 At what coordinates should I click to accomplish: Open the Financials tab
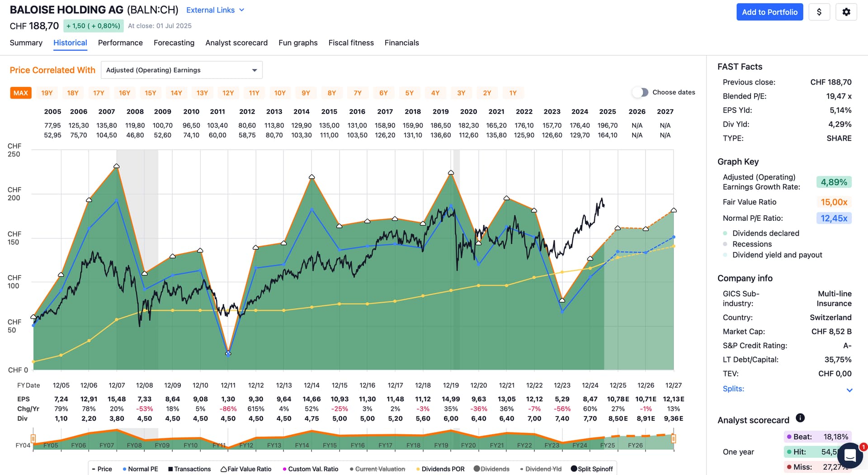pyautogui.click(x=402, y=43)
